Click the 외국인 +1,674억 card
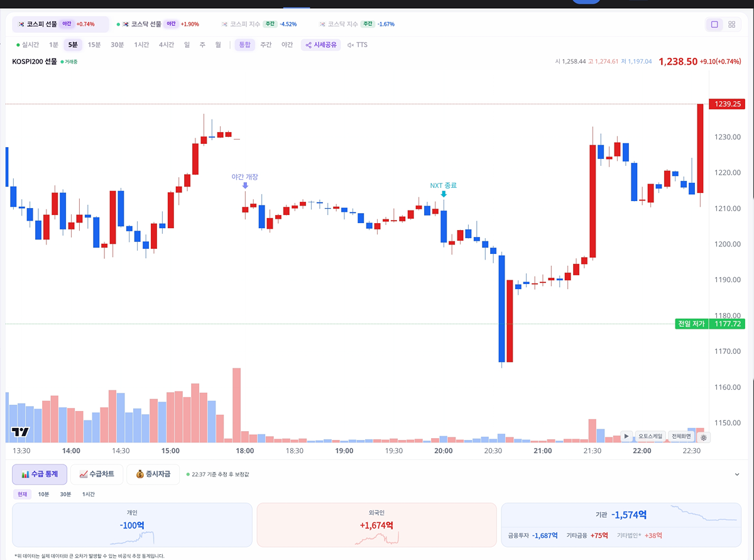The height and width of the screenshot is (560, 754). pyautogui.click(x=376, y=525)
